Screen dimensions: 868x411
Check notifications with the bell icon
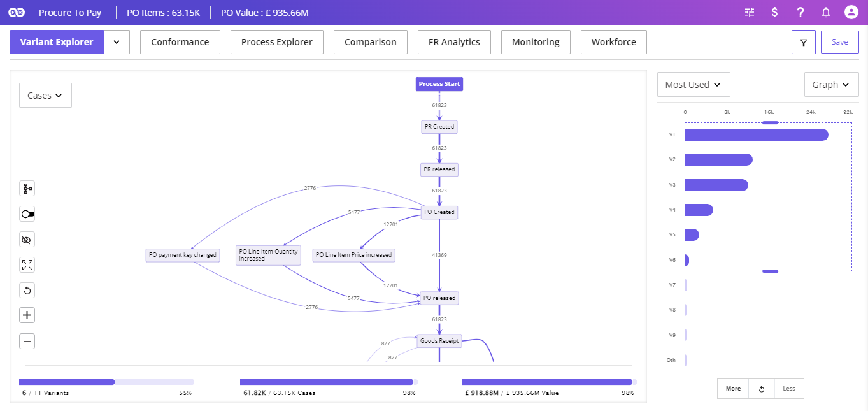click(x=825, y=12)
